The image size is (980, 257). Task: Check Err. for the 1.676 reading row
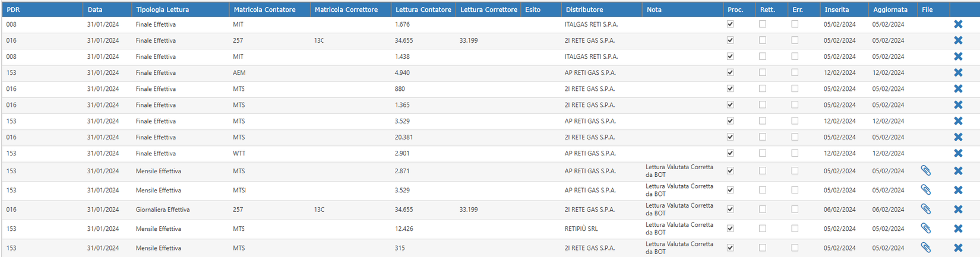tap(795, 24)
